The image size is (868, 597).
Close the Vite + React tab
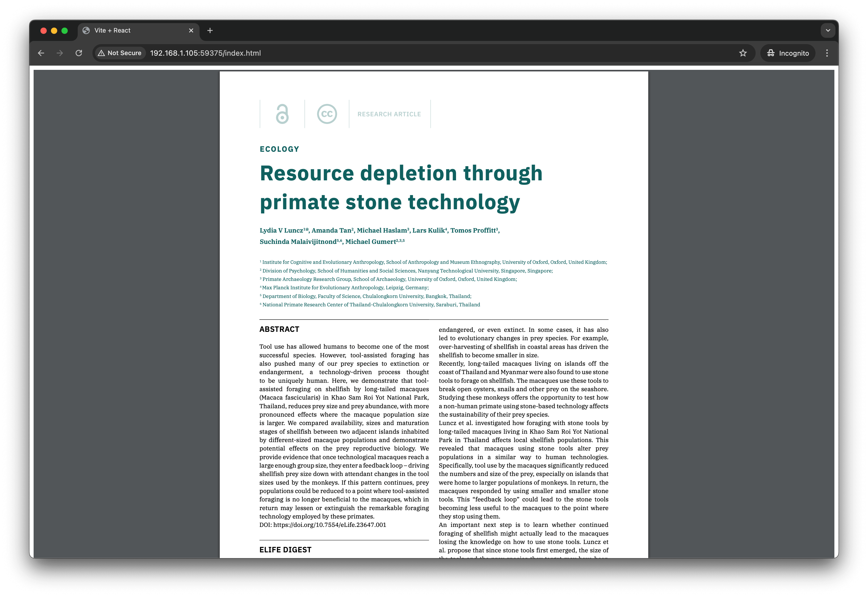pos(191,30)
